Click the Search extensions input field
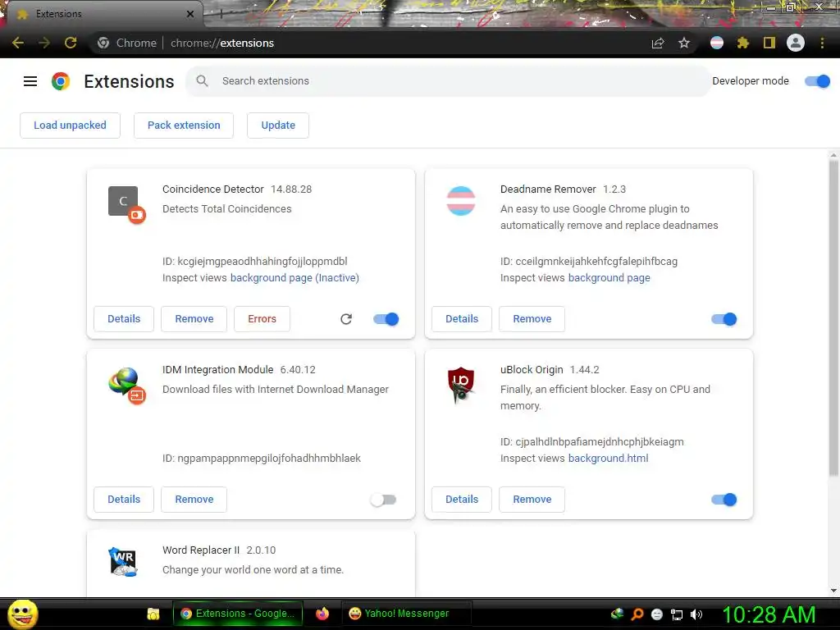This screenshot has height=630, width=840. click(x=448, y=81)
